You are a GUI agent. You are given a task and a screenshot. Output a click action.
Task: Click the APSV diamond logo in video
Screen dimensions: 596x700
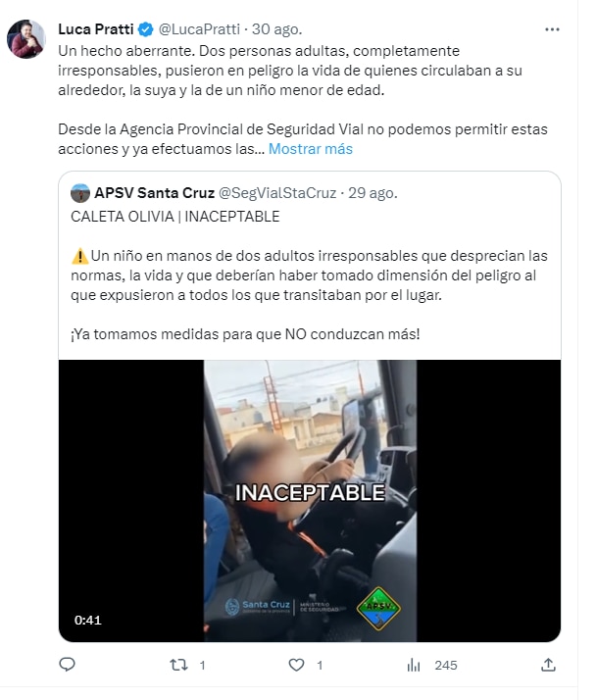coord(378,608)
